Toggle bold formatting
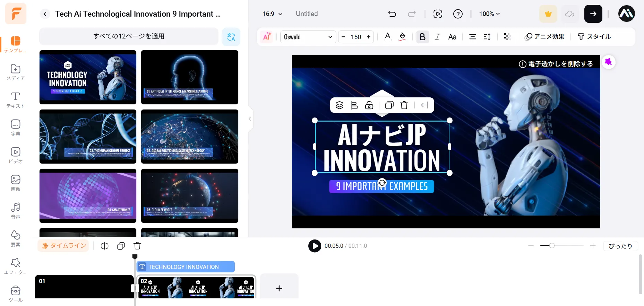644x306 pixels. (422, 37)
